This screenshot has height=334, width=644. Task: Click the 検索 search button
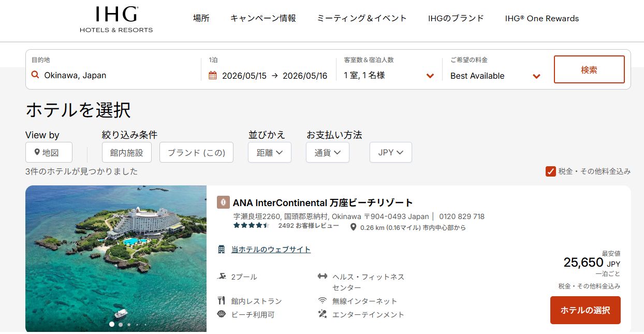pyautogui.click(x=589, y=69)
